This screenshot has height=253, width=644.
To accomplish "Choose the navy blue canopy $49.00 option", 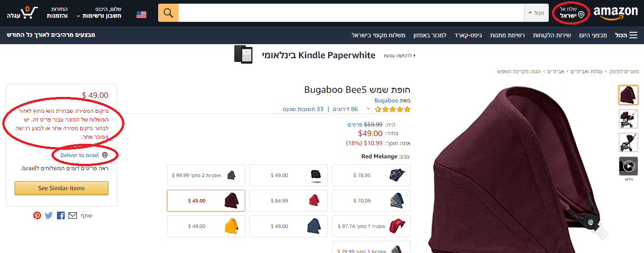I will tap(289, 226).
